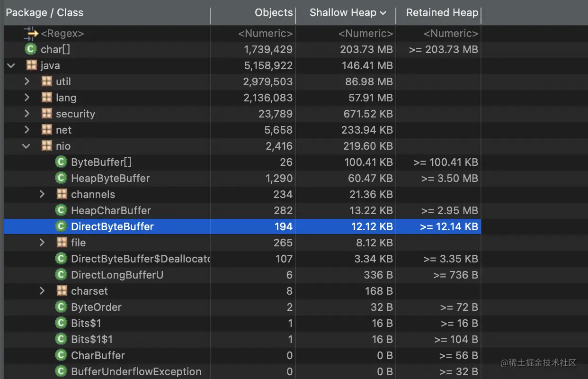Viewport: 588px width, 379px height.
Task: Click the nio package icon
Action: click(x=46, y=146)
